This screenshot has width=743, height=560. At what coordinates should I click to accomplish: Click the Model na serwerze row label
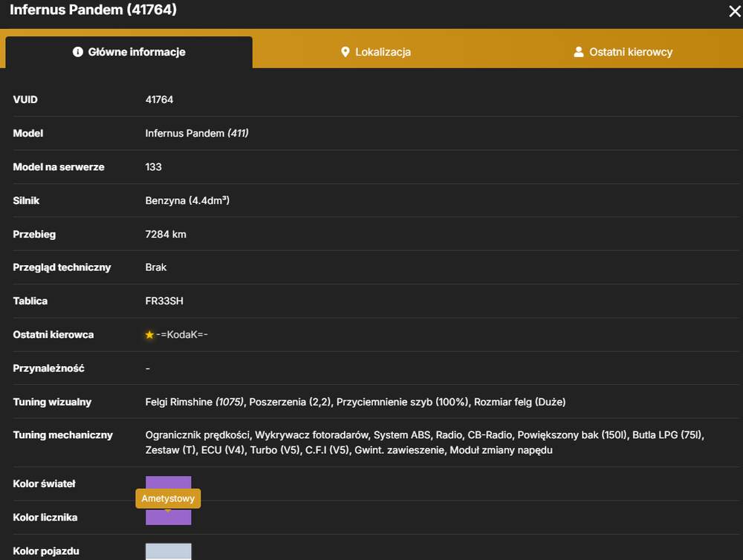59,167
